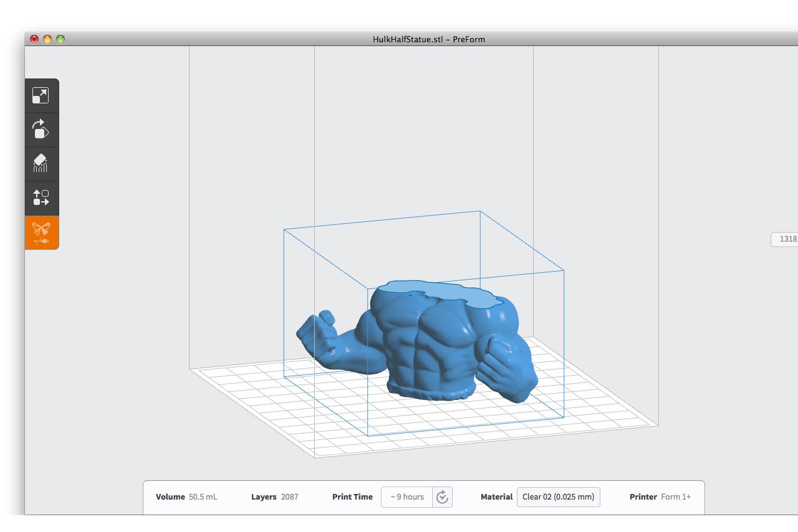Viewport: 798px width, 532px height.
Task: Open the Supports generation tool
Action: [x=41, y=164]
